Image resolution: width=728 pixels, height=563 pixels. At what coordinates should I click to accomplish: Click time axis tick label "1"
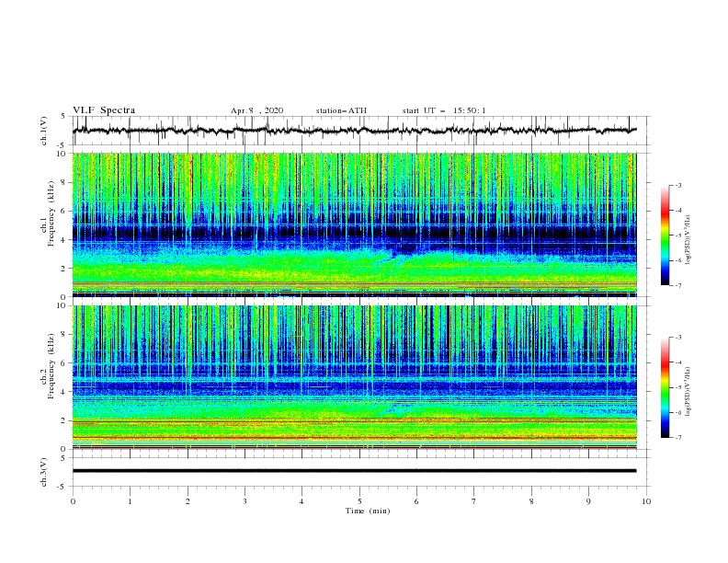[x=130, y=501]
